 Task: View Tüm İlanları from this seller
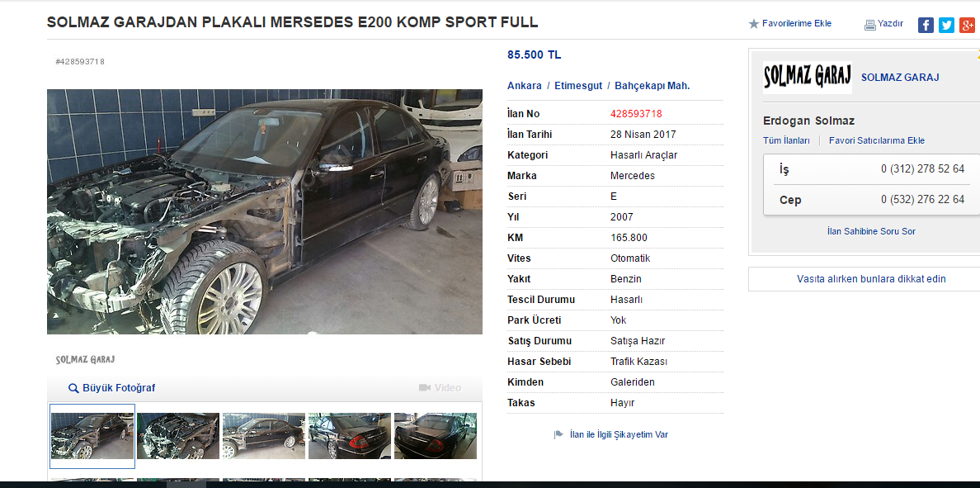point(786,140)
